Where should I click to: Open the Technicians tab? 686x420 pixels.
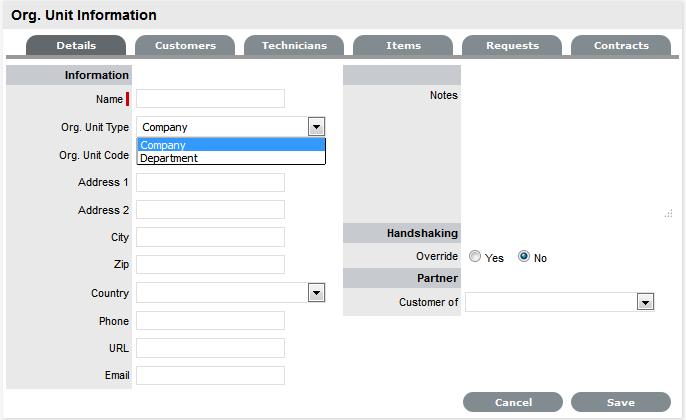[x=294, y=46]
